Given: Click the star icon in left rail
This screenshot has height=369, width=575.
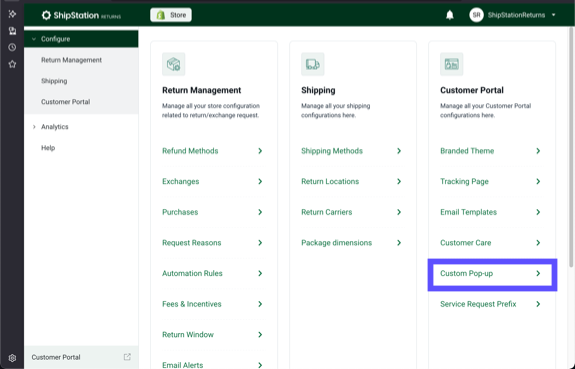Looking at the screenshot, I should click(12, 64).
